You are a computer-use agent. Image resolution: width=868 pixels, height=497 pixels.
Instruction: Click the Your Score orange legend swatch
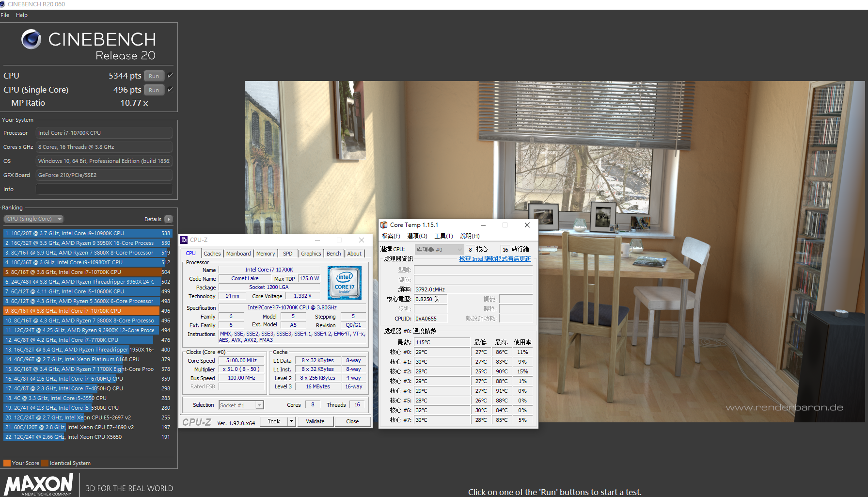7,463
